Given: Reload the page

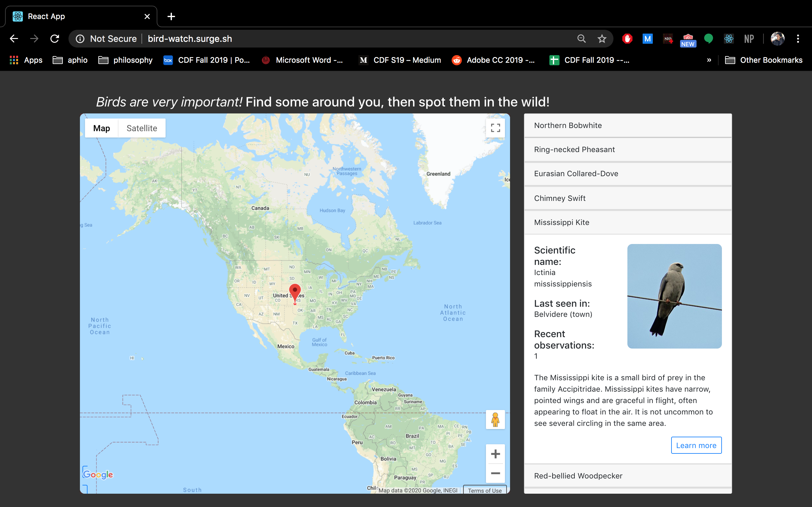Looking at the screenshot, I should (x=55, y=39).
